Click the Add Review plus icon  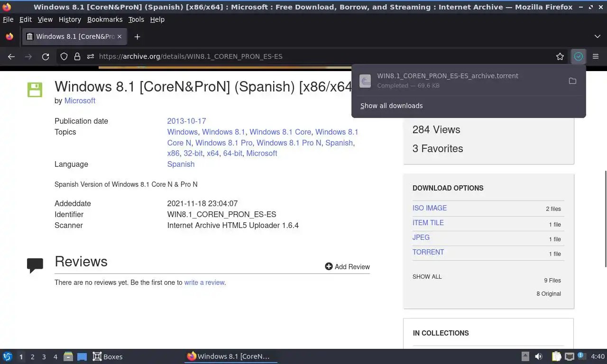(329, 266)
